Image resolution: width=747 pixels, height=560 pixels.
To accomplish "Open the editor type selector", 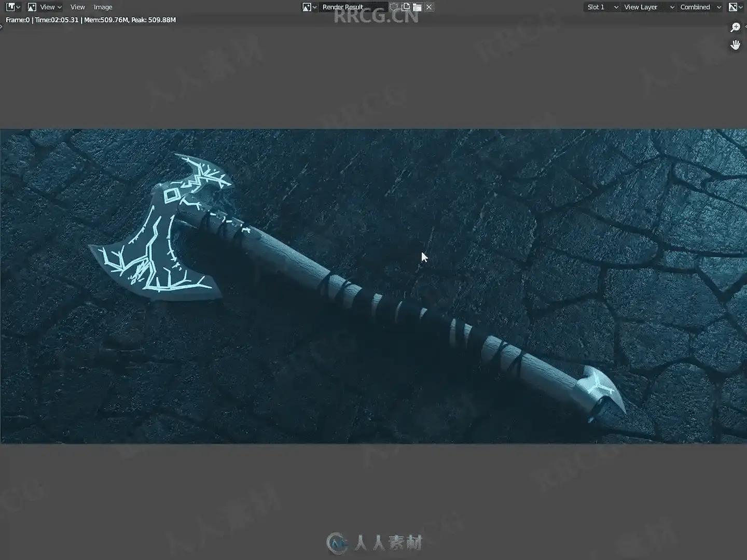I will tap(13, 7).
